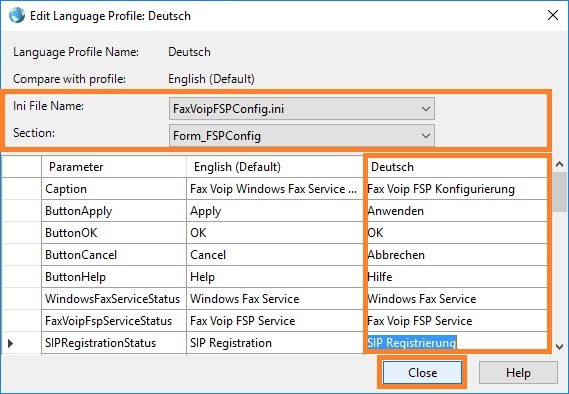
Task: Close the dialog with the X icon
Action: click(x=553, y=15)
